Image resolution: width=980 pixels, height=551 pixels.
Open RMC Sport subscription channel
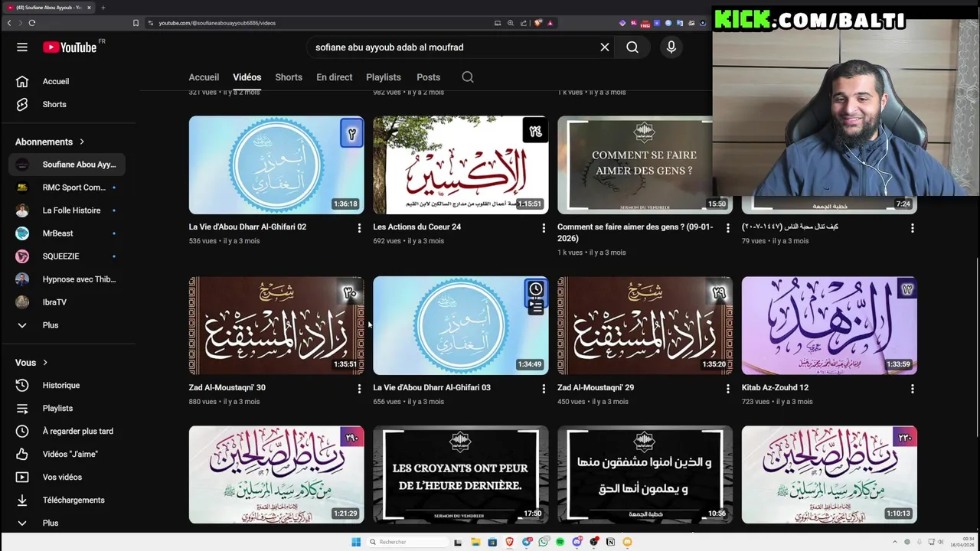coord(68,187)
